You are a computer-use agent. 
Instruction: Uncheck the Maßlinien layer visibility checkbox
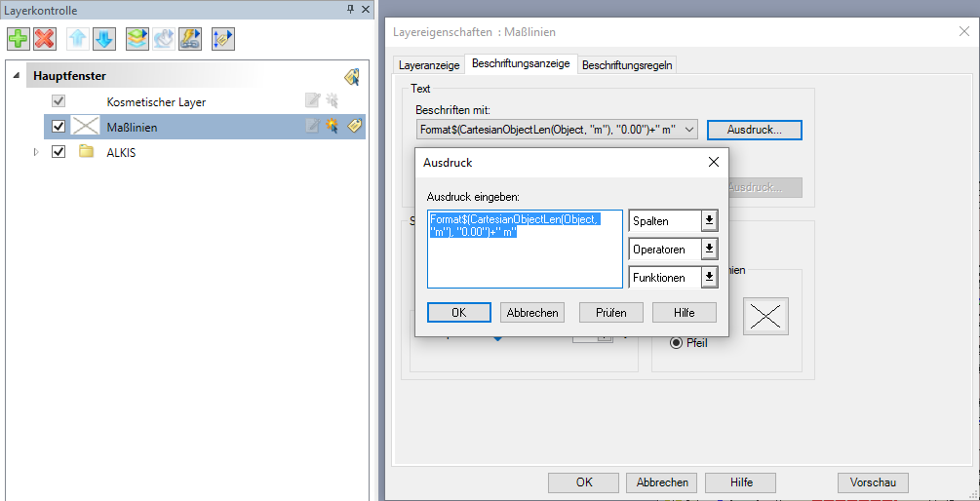point(59,127)
